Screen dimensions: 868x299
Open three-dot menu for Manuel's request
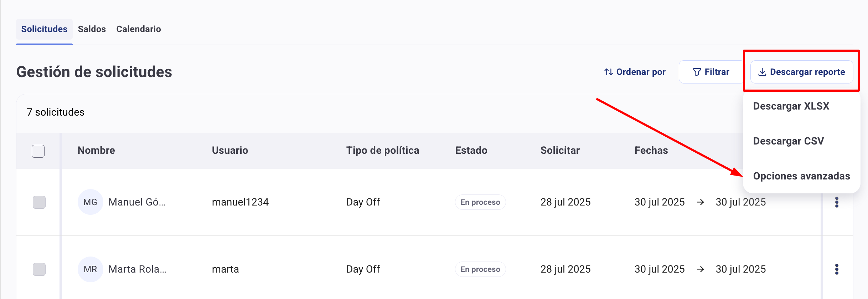837,202
